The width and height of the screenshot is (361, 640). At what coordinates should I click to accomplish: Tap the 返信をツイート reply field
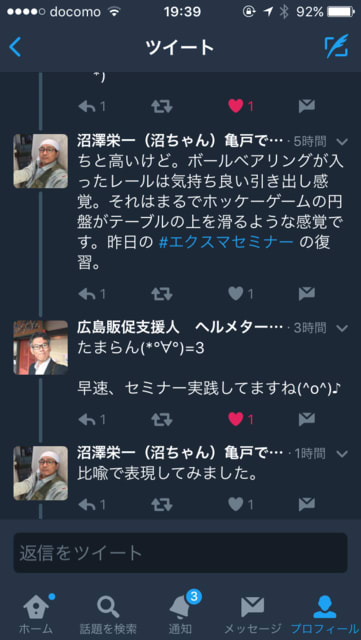tap(180, 553)
